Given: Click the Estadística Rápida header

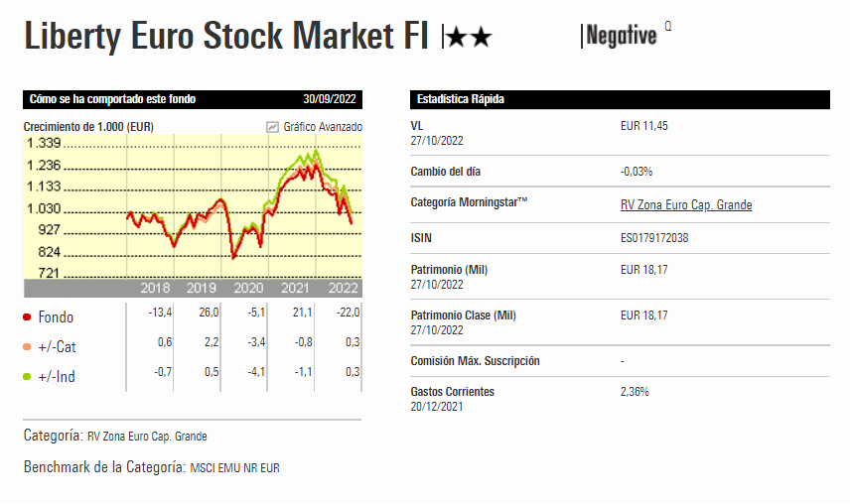Looking at the screenshot, I should coord(458,99).
